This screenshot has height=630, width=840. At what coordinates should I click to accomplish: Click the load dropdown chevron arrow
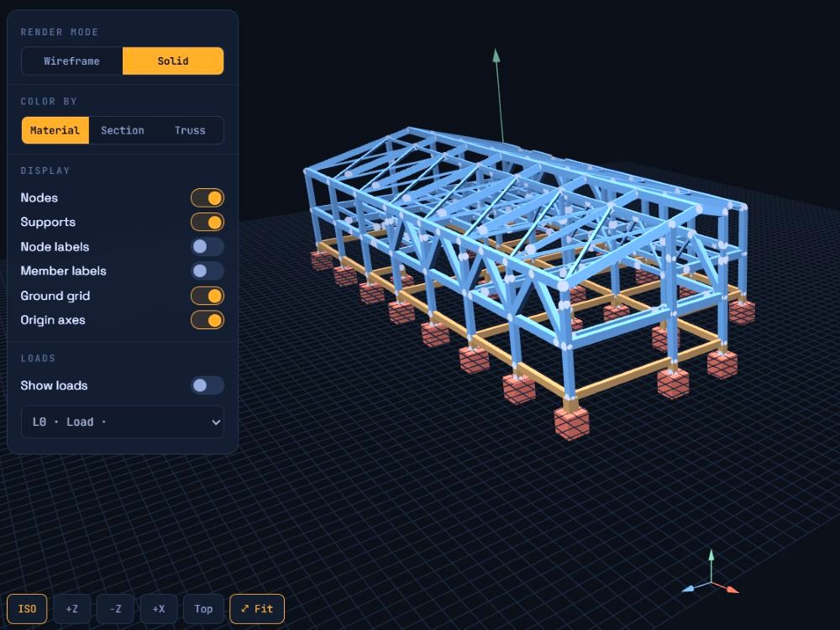click(x=216, y=423)
